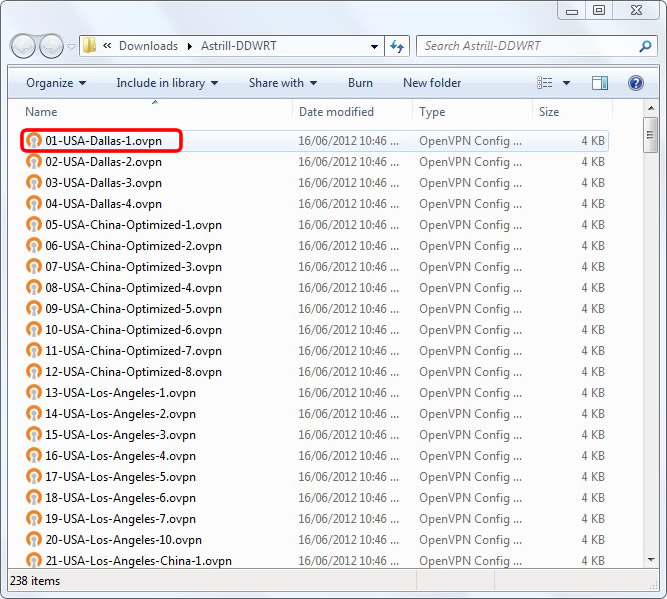Screen dimensions: 667x599
Task: Click the 4 KB size of 04-USA-Dallas-4.ovpn
Action: (x=593, y=204)
